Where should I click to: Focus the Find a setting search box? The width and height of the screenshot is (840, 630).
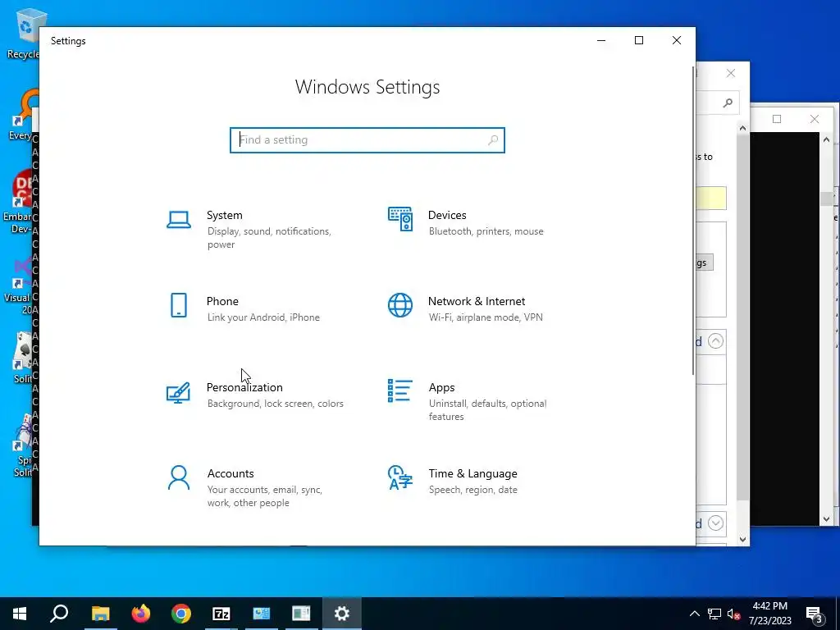[367, 139]
